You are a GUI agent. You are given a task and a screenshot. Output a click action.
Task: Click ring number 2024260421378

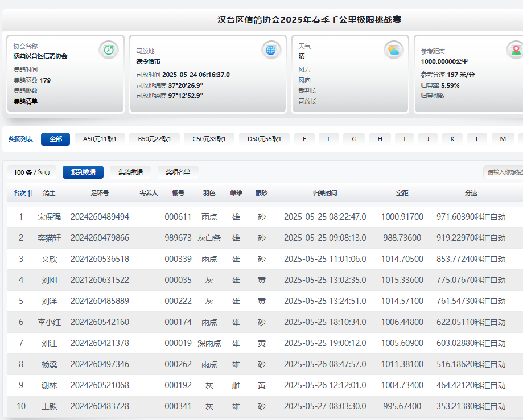[x=100, y=343]
